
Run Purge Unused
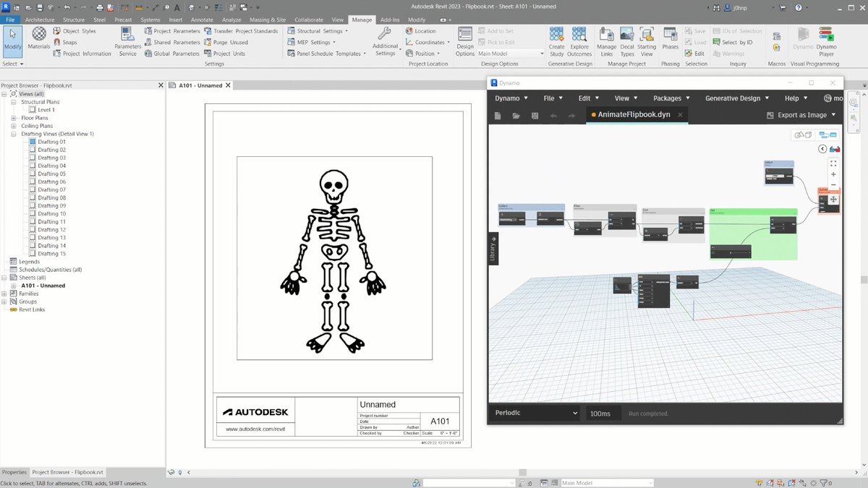point(226,42)
